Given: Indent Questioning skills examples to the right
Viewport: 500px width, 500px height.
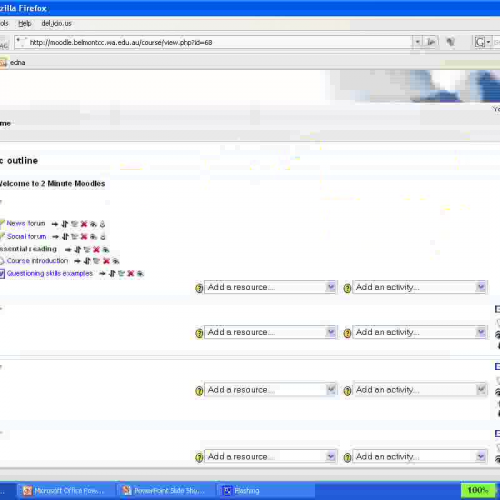Looking at the screenshot, I should (x=102, y=274).
